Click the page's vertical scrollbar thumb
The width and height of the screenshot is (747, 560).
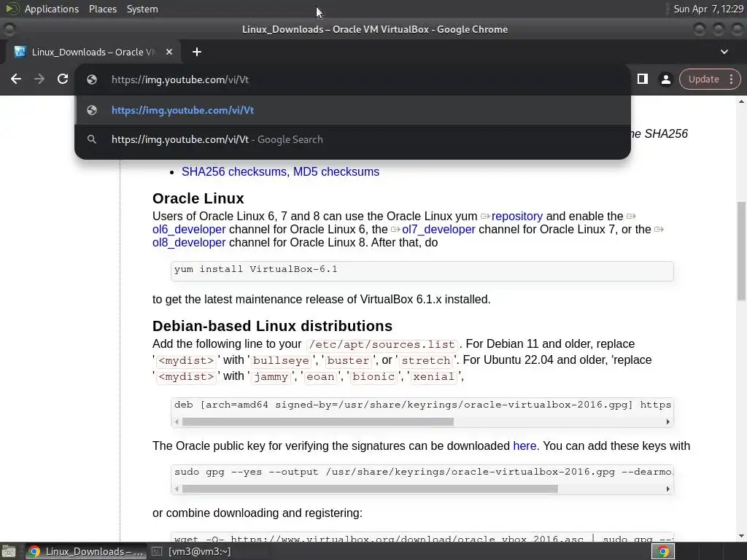click(741, 251)
